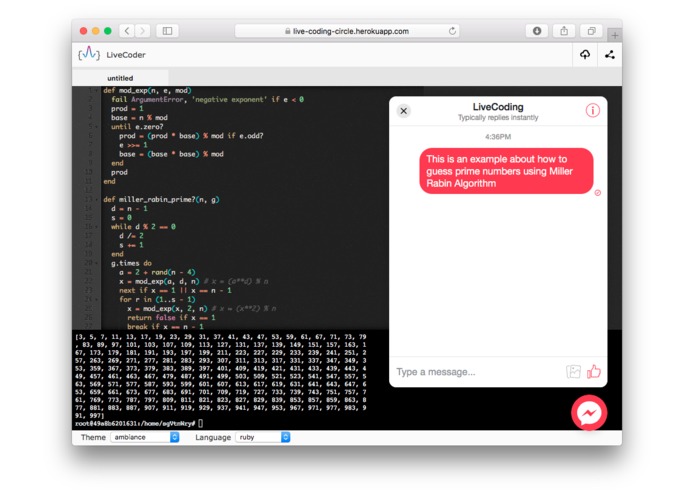Screen dimensions: 695x494
Task: Click the line 's += 1' in editor
Action: pyautogui.click(x=131, y=245)
